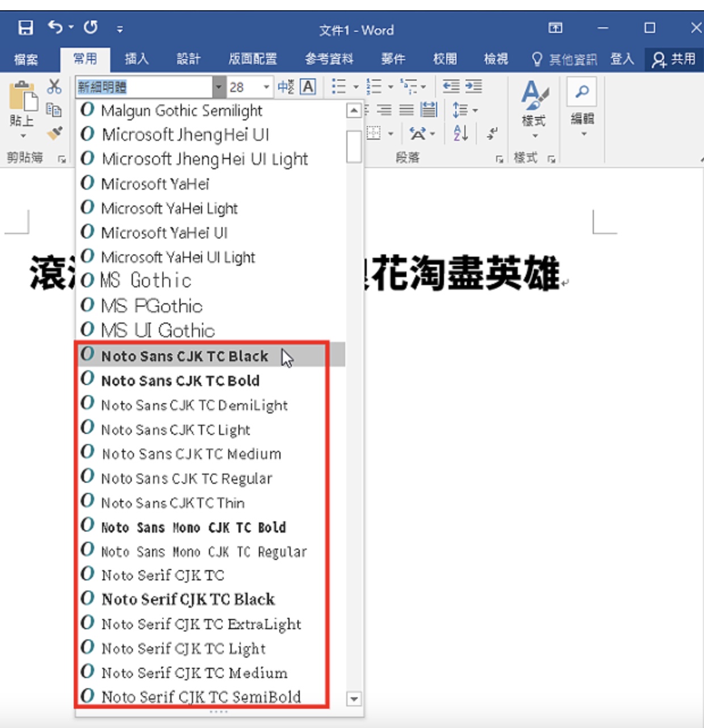Click the Decrease Indent icon
The image size is (704, 728).
[451, 86]
